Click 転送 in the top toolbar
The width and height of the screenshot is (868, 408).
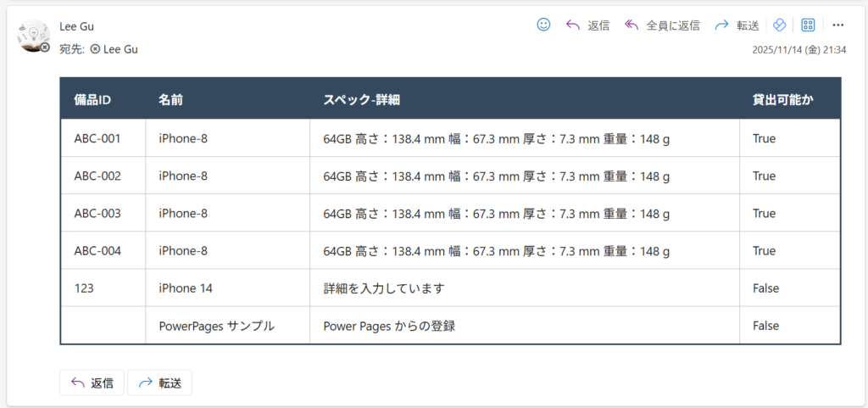[737, 25]
